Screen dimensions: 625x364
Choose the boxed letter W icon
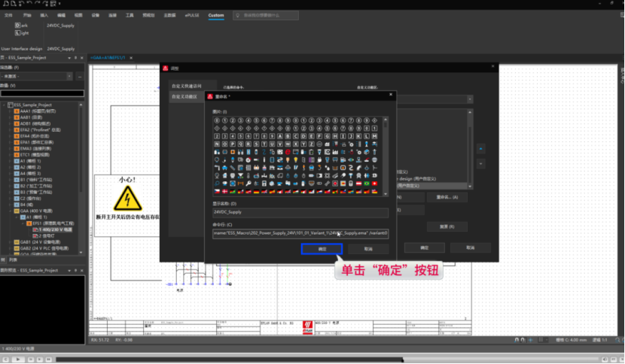pos(288,144)
